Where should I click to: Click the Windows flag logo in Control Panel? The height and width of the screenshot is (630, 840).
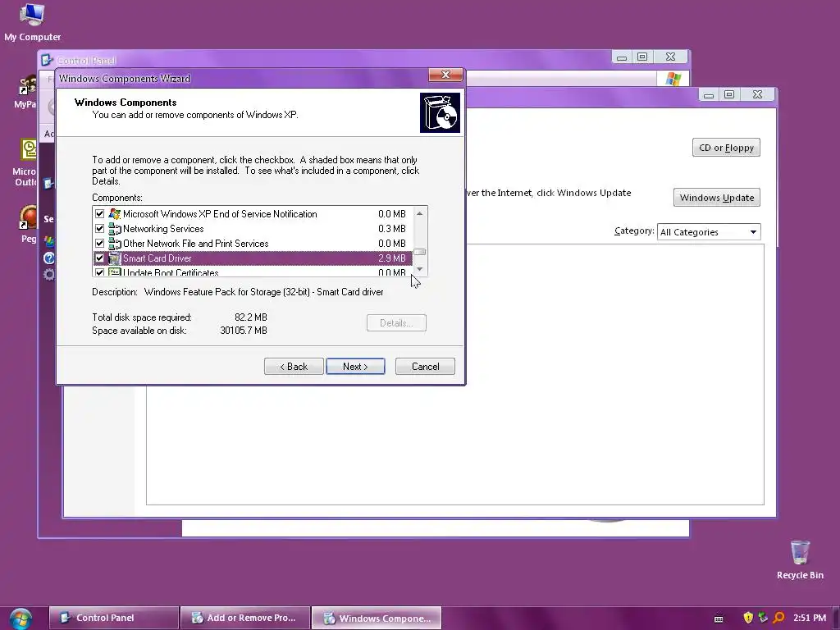(x=673, y=79)
